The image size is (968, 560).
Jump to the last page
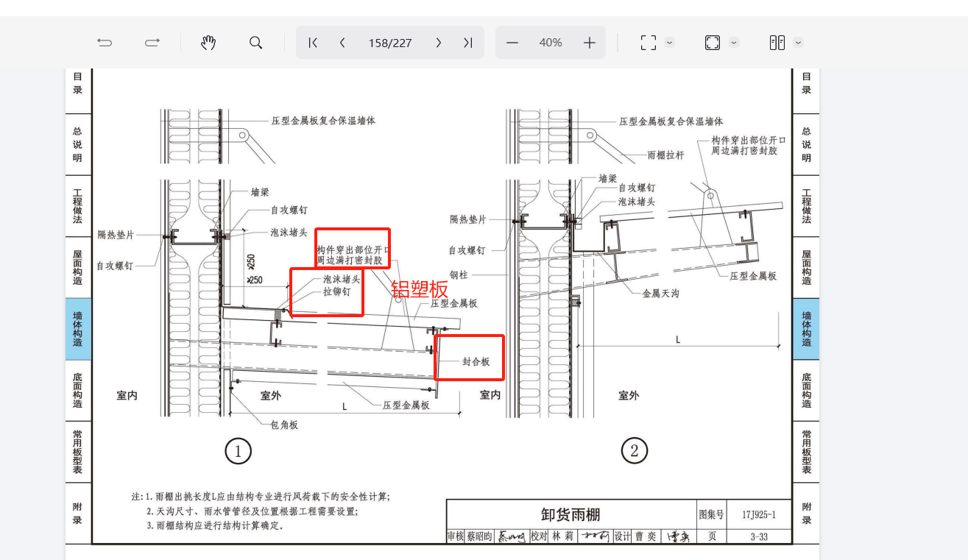click(x=467, y=43)
